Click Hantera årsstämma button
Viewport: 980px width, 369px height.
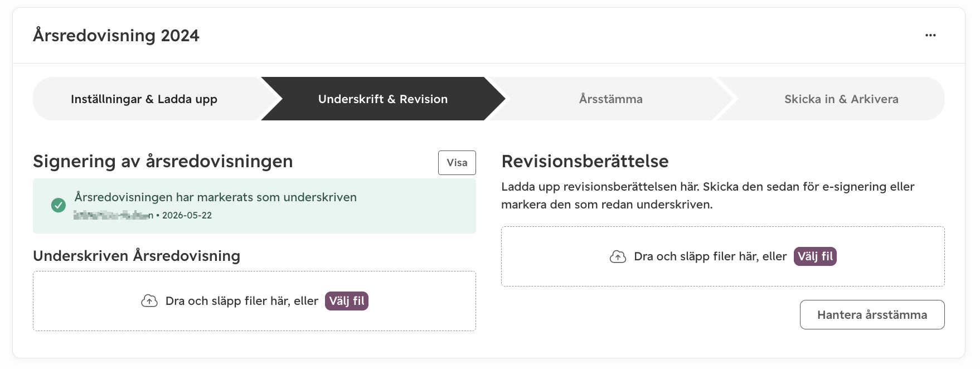pos(872,315)
